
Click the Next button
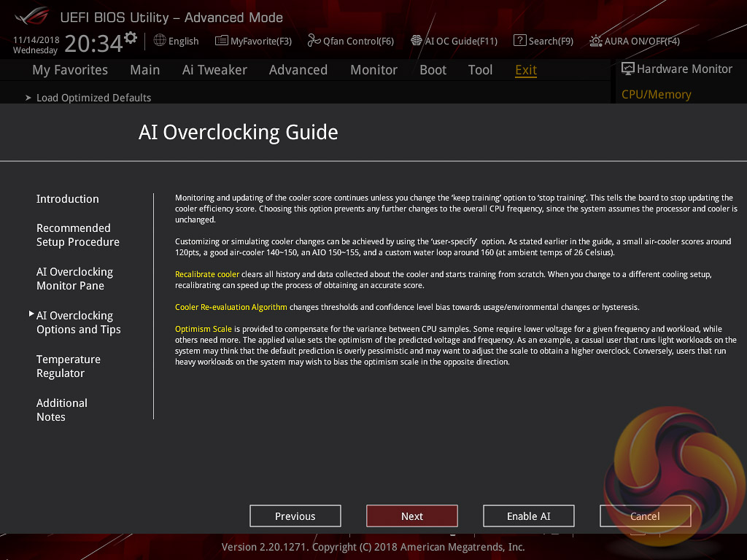coord(412,516)
